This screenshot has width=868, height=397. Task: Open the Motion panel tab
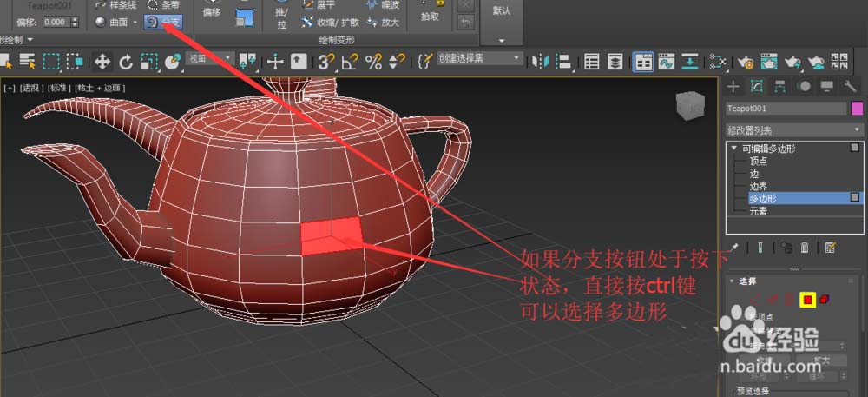803,86
